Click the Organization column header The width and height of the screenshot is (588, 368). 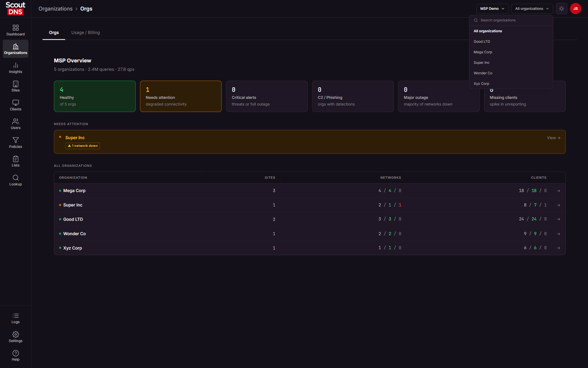pos(73,178)
